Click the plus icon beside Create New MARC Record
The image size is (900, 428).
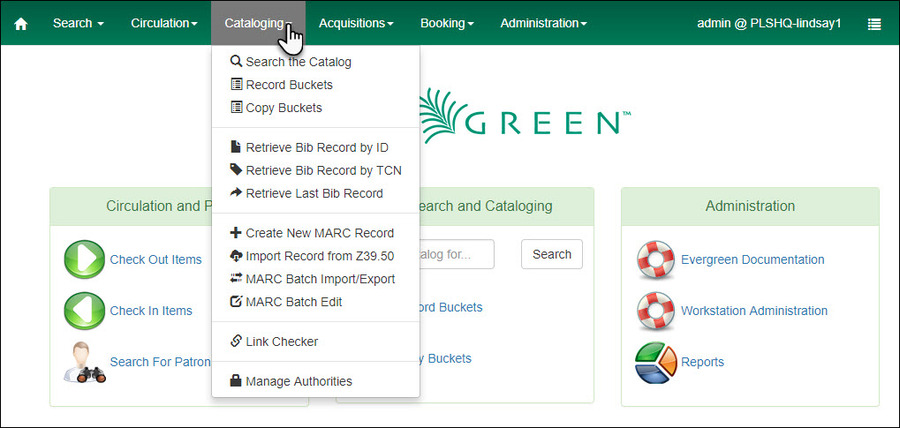click(x=235, y=233)
